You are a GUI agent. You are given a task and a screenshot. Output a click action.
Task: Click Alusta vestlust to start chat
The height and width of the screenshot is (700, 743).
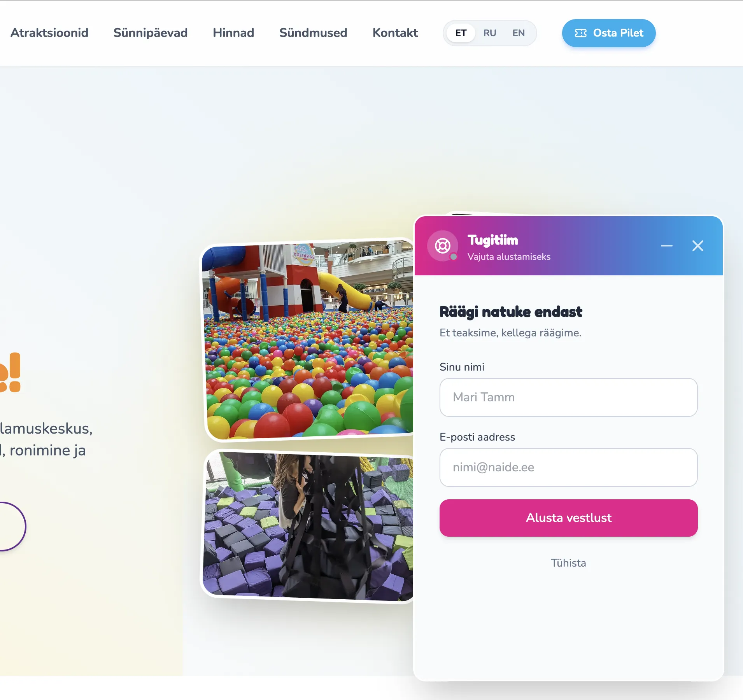coord(568,518)
